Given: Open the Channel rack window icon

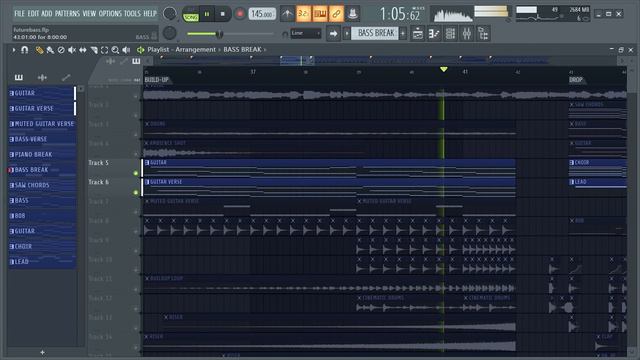Looking at the screenshot, I should tap(450, 33).
